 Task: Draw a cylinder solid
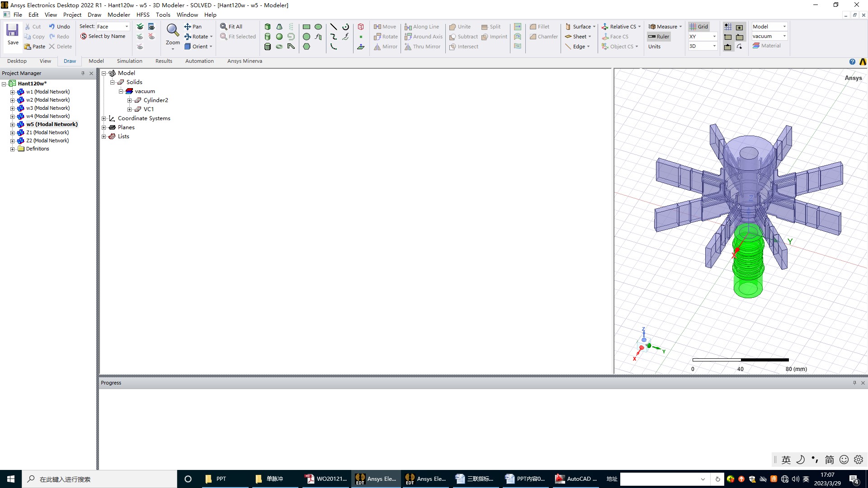coord(268,37)
